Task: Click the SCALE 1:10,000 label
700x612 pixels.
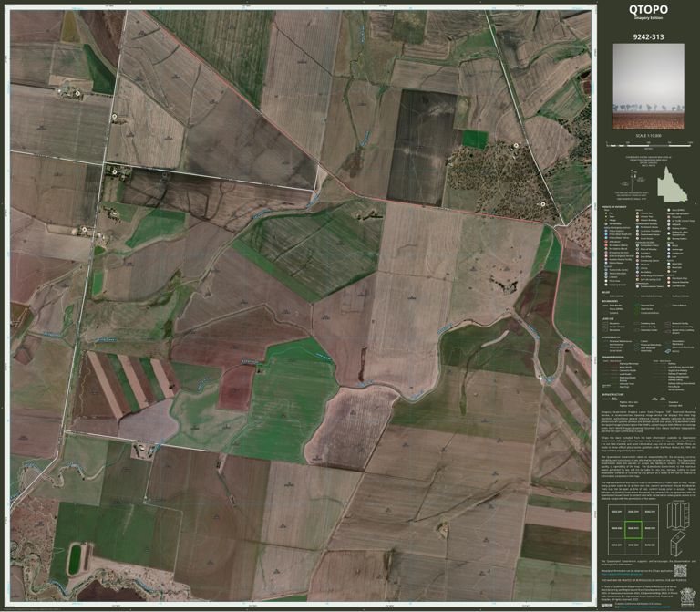Action: tap(648, 136)
